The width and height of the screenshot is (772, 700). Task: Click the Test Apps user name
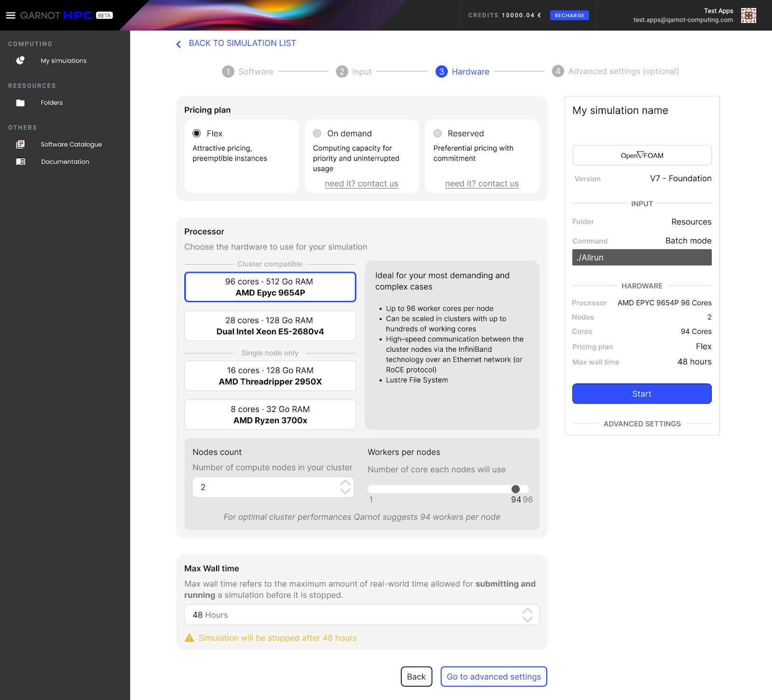718,11
